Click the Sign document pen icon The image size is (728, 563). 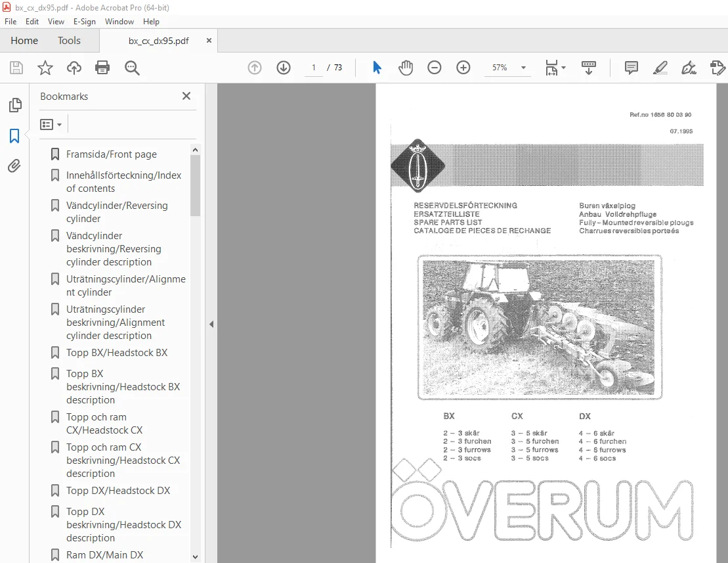point(689,68)
